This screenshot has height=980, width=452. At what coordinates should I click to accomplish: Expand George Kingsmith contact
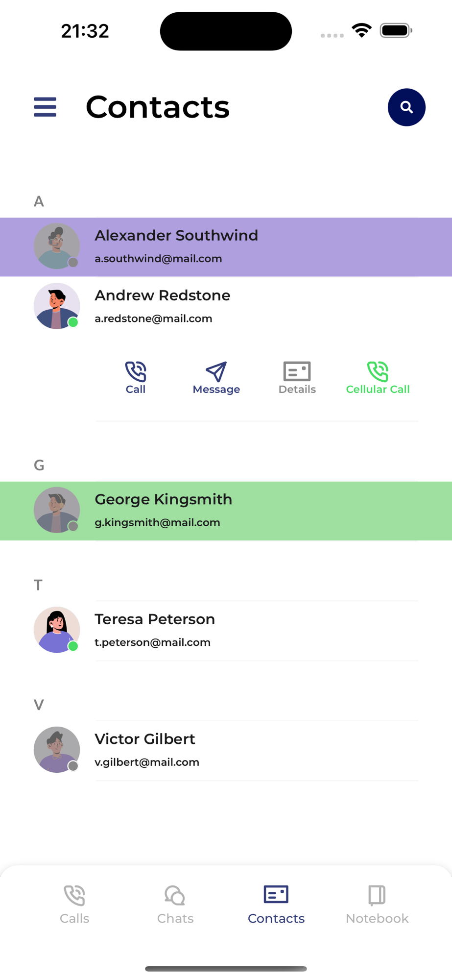pos(226,511)
